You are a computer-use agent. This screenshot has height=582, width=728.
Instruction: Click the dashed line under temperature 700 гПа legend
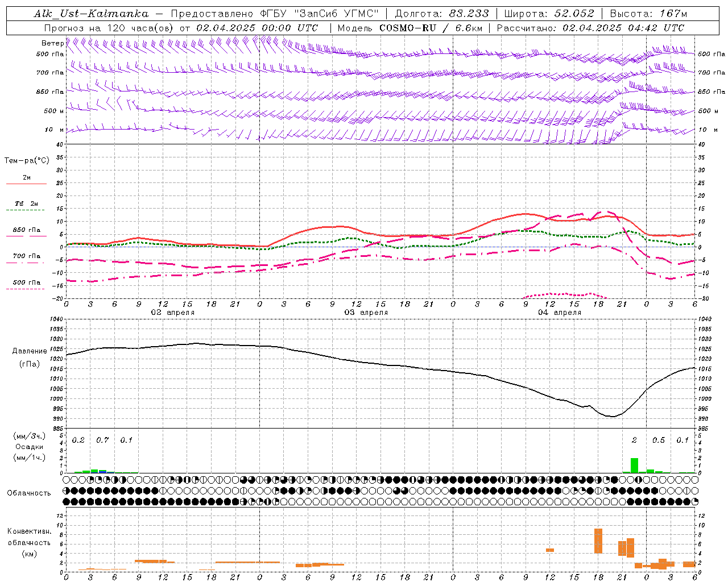click(x=25, y=263)
